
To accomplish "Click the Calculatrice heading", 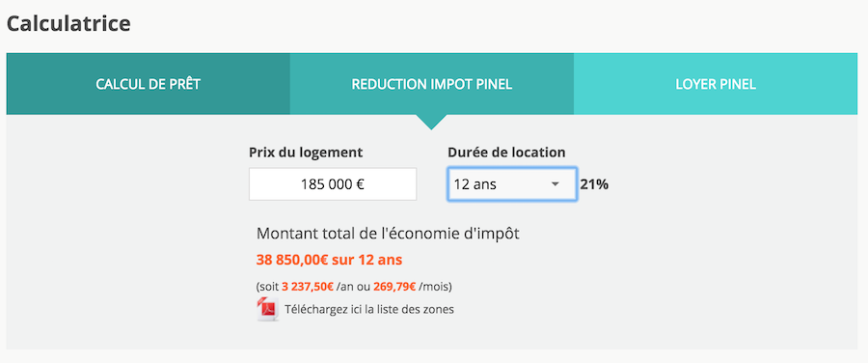I will [68, 23].
